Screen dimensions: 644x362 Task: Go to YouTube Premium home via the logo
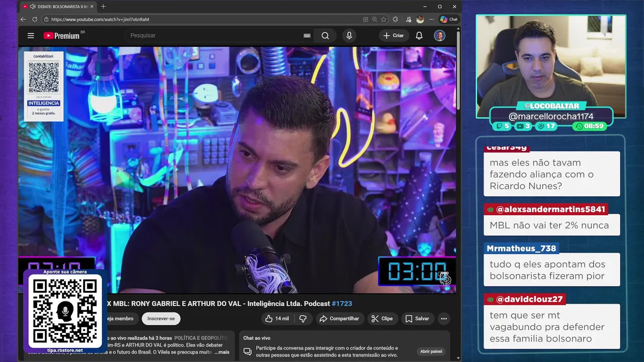coord(61,36)
